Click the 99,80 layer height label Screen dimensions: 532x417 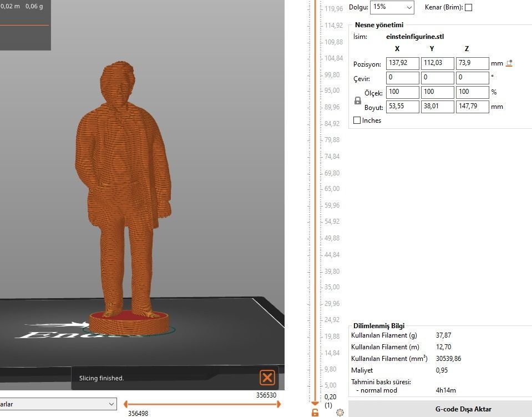[332, 75]
